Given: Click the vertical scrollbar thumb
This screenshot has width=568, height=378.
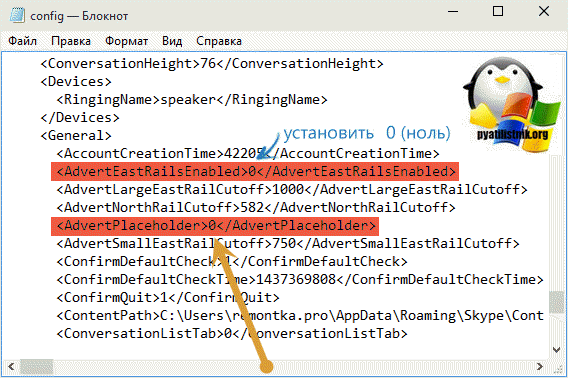Looking at the screenshot, I should 556,302.
